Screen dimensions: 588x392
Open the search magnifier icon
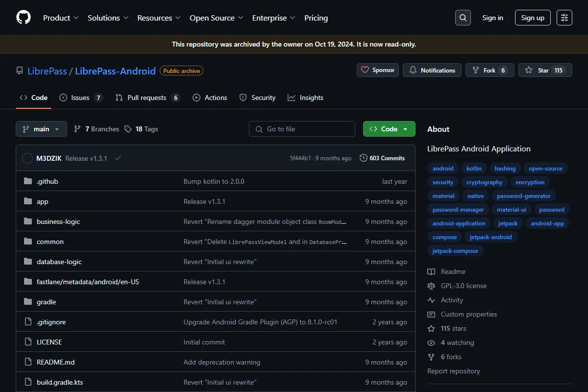pyautogui.click(x=463, y=18)
